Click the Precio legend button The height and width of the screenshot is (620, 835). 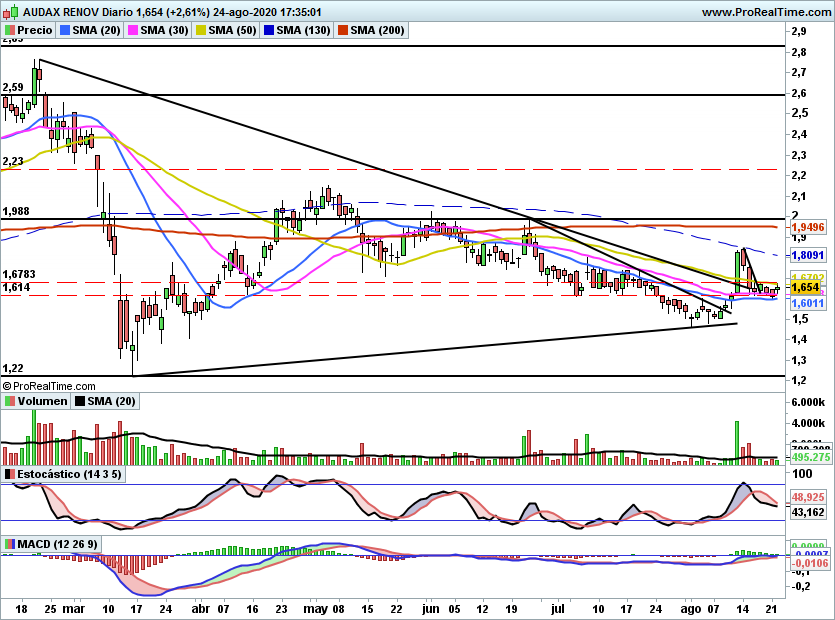point(29,30)
